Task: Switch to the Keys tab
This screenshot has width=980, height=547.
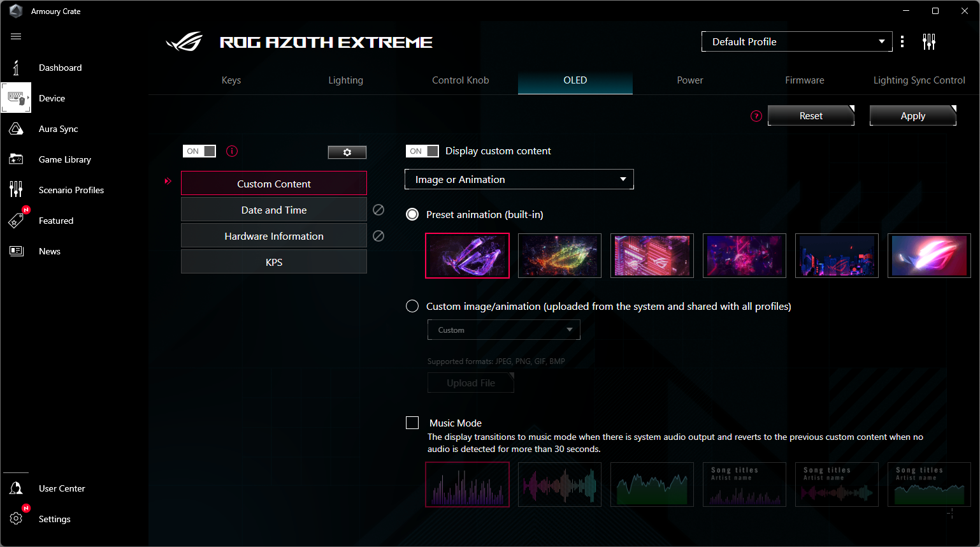Action: [x=231, y=80]
